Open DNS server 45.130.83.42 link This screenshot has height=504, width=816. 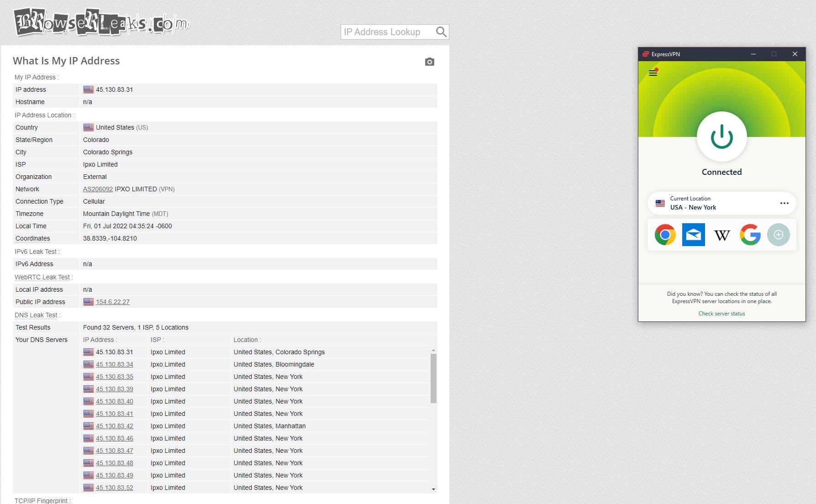(x=114, y=426)
